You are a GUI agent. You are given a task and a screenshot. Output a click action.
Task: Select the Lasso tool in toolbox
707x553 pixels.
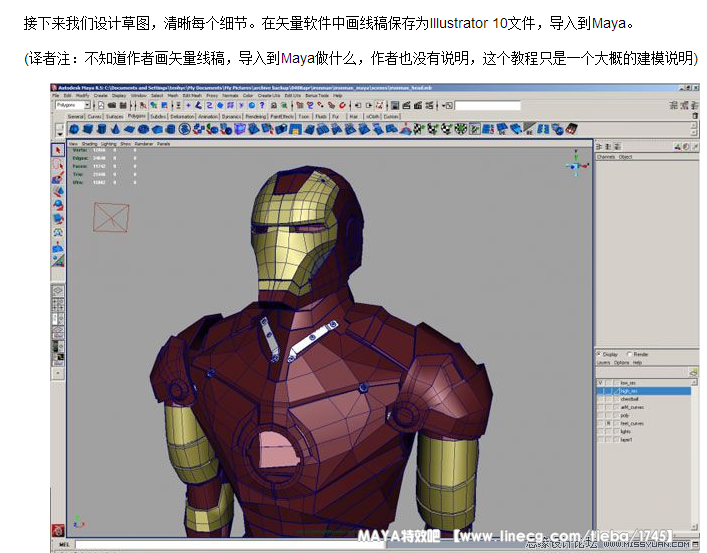click(58, 164)
